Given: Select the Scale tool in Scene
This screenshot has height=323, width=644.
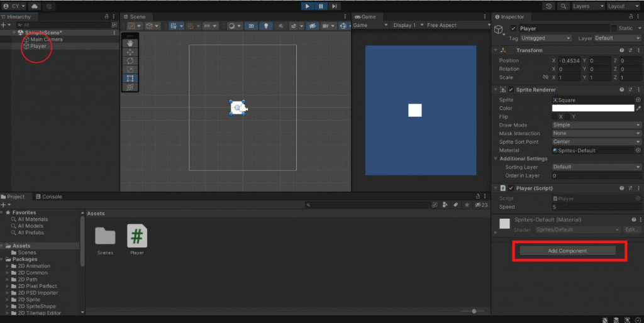Looking at the screenshot, I should click(x=130, y=69).
